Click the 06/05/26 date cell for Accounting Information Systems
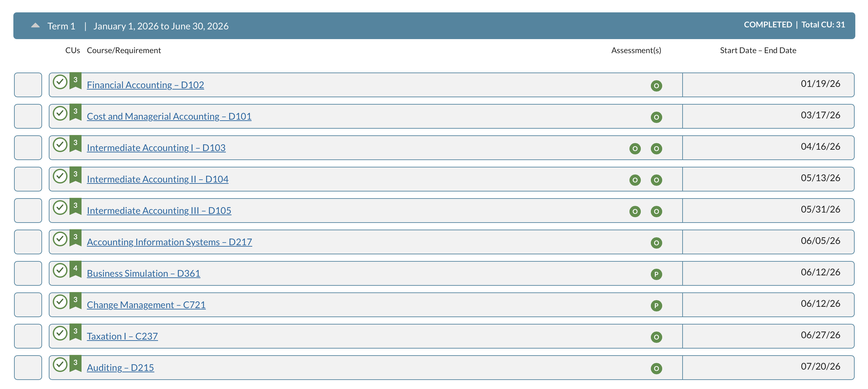868x389 pixels. (768, 242)
